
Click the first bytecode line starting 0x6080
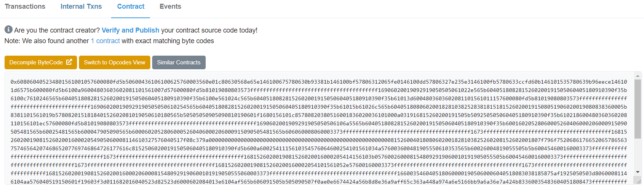click(319, 82)
